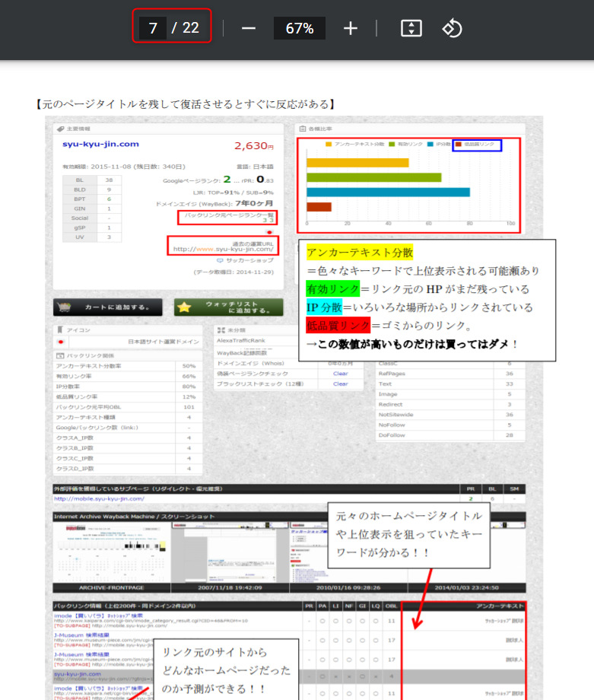Click the Clear link for 偽装ページランクチェック
This screenshot has height=700, width=594.
pyautogui.click(x=340, y=374)
